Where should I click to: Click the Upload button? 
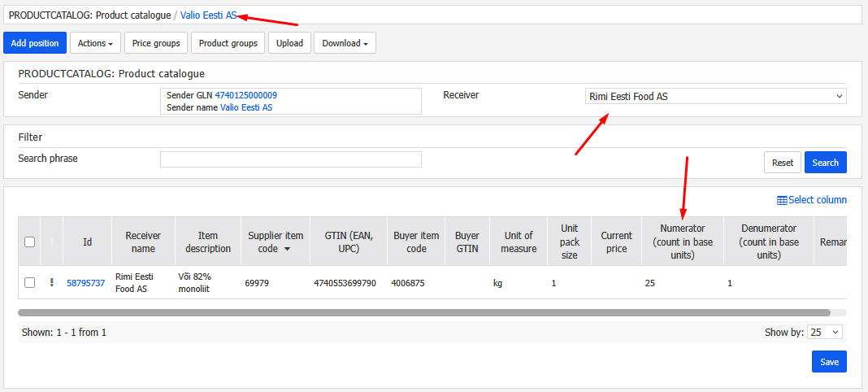tap(289, 43)
